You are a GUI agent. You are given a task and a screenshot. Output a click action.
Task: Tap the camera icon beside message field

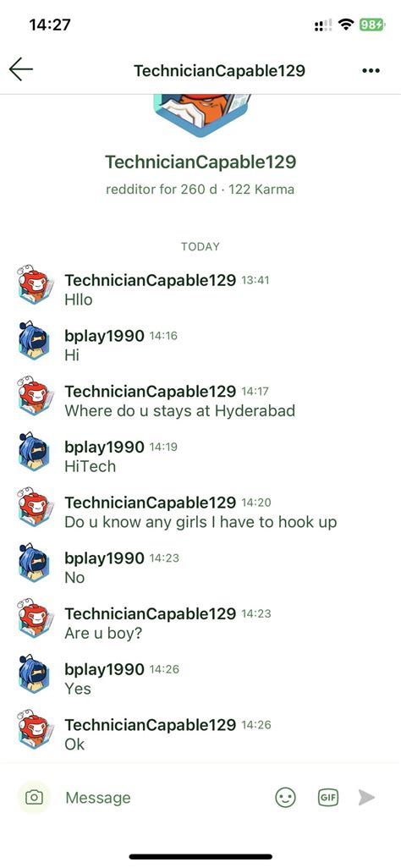34,797
